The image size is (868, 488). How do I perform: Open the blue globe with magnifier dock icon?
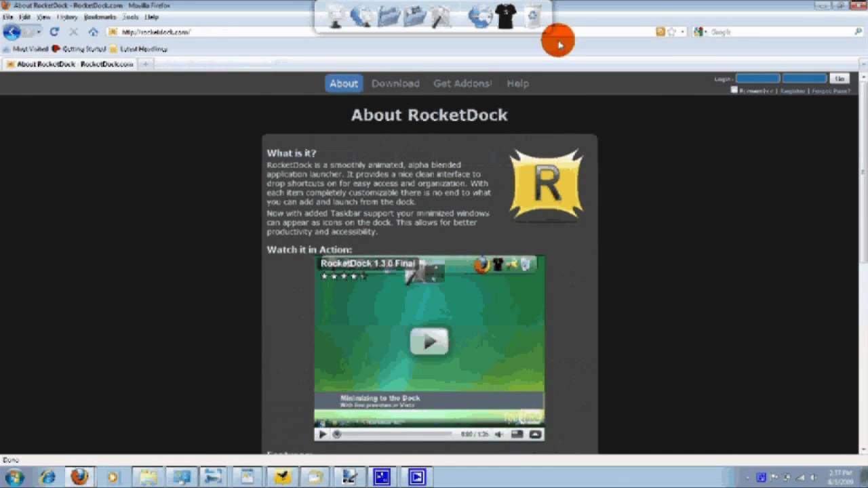coord(361,16)
